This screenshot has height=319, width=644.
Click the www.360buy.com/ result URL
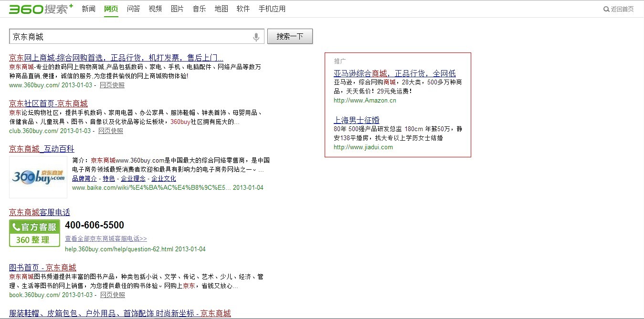34,85
